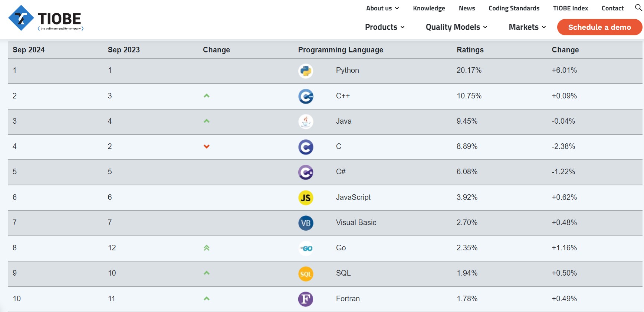Click the Java coffee cup logo
The width and height of the screenshot is (644, 312).
pyautogui.click(x=306, y=121)
